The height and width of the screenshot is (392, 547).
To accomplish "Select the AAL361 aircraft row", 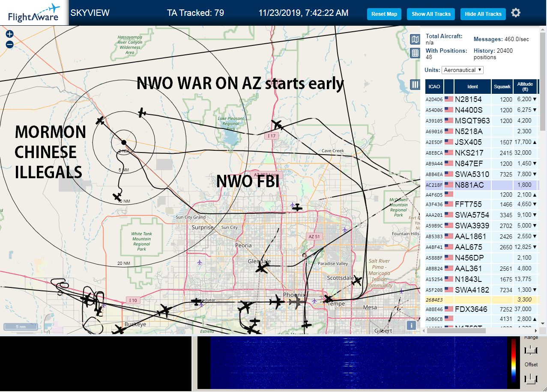I will [482, 268].
